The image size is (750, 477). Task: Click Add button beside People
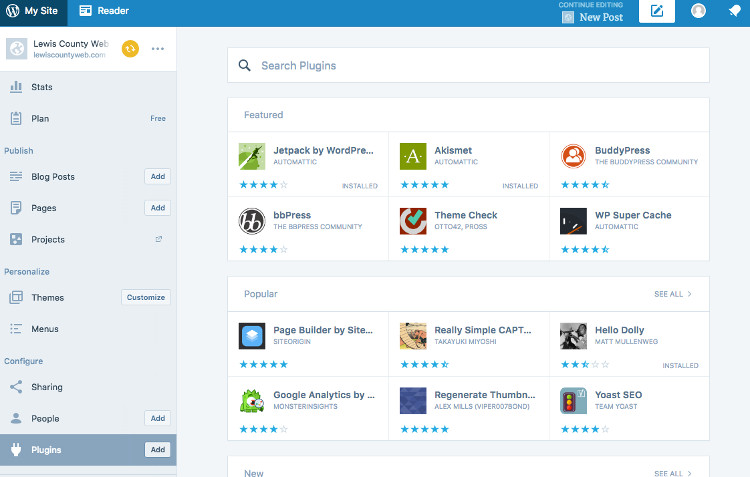coord(157,418)
